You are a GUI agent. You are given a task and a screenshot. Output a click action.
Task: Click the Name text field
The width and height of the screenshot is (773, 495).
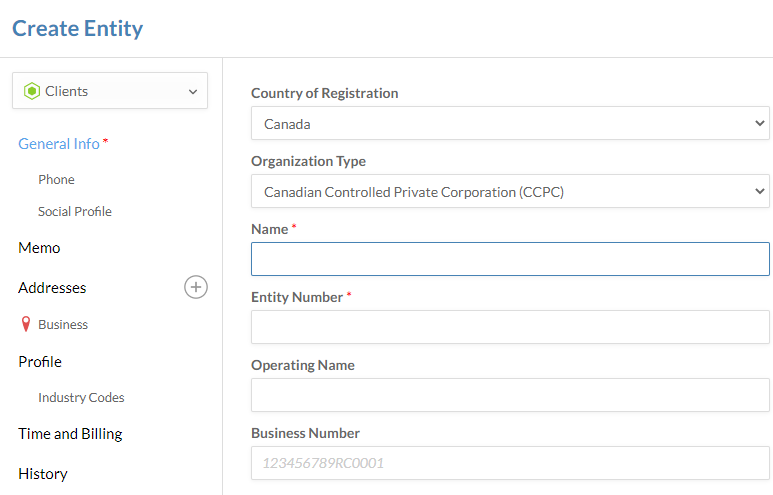(509, 260)
